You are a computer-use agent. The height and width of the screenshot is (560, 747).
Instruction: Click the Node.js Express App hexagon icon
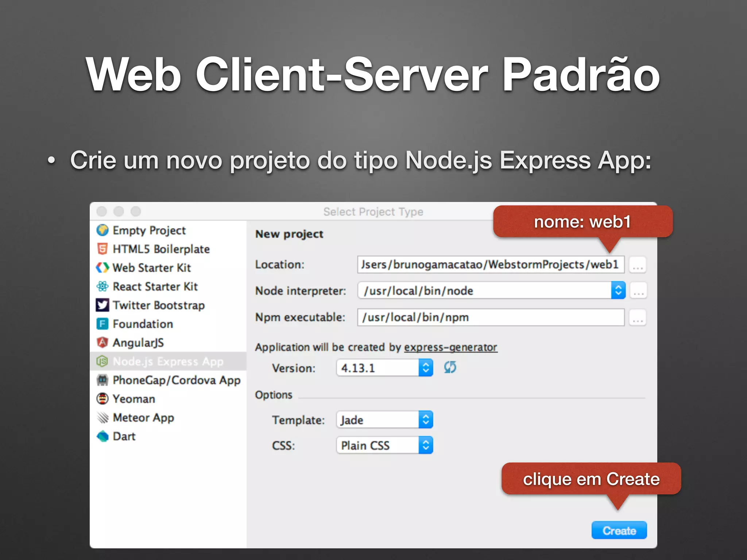(x=102, y=361)
